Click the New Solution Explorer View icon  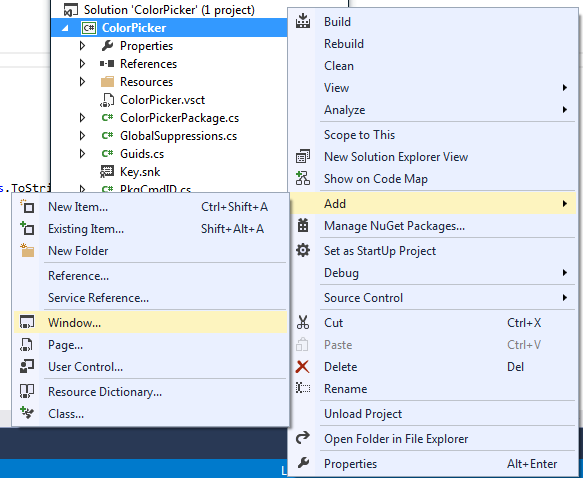pyautogui.click(x=303, y=156)
